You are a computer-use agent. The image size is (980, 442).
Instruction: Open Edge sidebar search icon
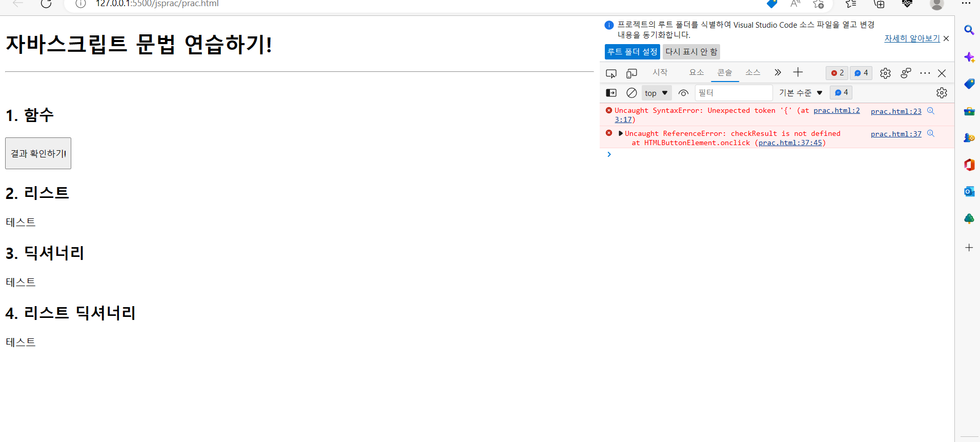pos(969,30)
